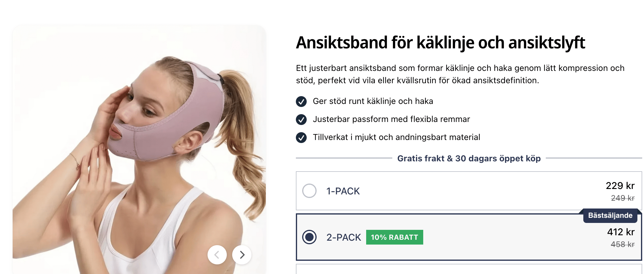
Task: Open the face band product photo
Action: click(139, 149)
